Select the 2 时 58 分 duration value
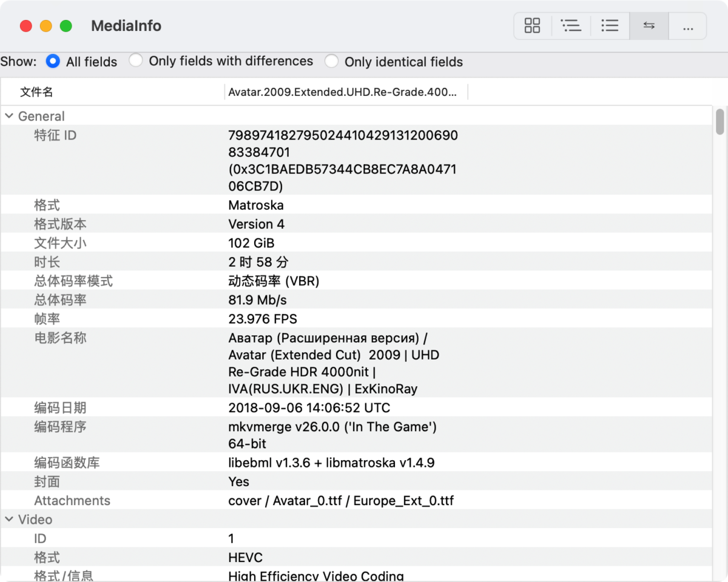Screen dimensions: 728x582 [x=258, y=262]
